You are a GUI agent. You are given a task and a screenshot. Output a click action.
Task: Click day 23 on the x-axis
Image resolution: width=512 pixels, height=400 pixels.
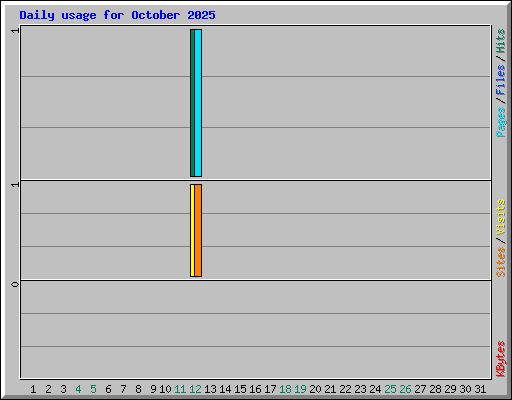360,389
